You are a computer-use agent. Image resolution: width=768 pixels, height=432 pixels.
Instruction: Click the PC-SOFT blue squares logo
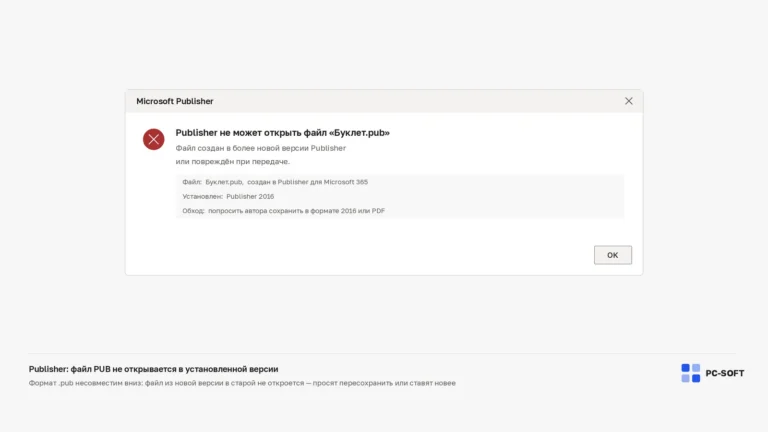(x=691, y=373)
